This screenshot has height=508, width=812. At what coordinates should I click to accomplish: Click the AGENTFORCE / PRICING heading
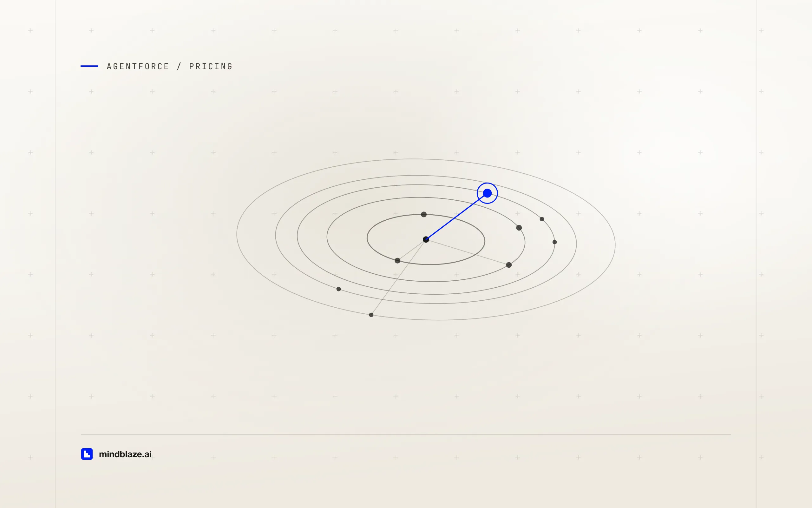pos(169,66)
